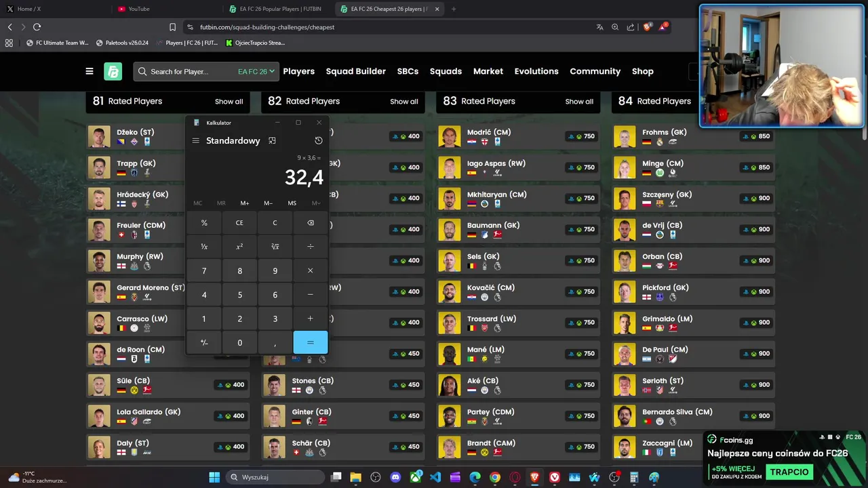Switch to EA FC 26 Popular Players tab

click(278, 9)
